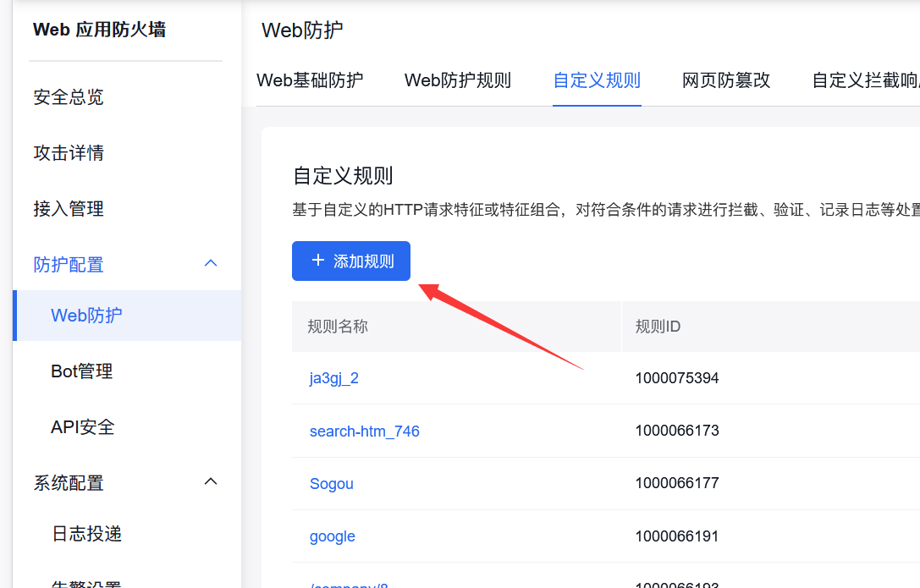Click the Web 应用防火墙 product title
Image resolution: width=920 pixels, height=588 pixels.
coord(99,30)
